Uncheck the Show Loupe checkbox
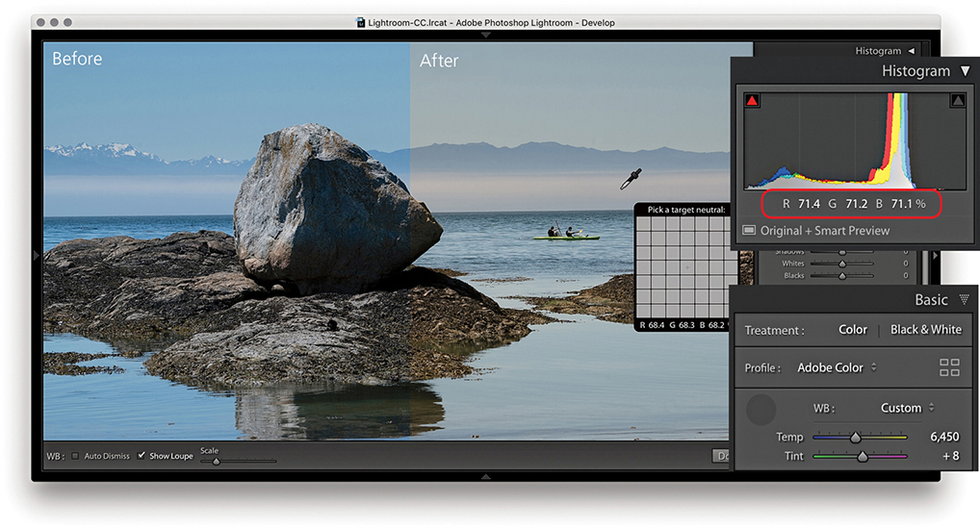The image size is (980, 529). (142, 456)
